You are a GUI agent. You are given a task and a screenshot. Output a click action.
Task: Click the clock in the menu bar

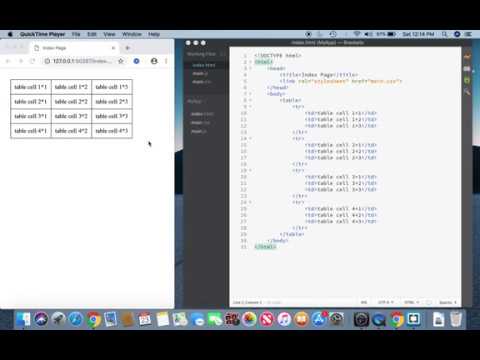(x=418, y=34)
